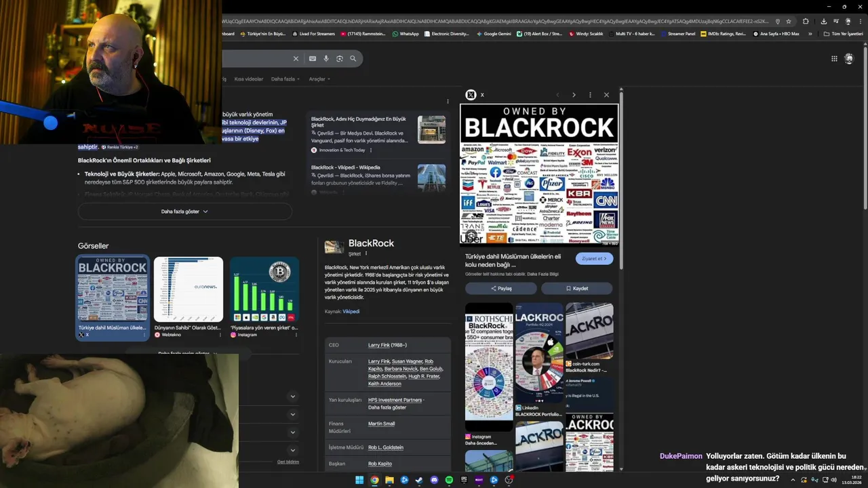Open large Owned by BlackRock preview image

click(539, 174)
